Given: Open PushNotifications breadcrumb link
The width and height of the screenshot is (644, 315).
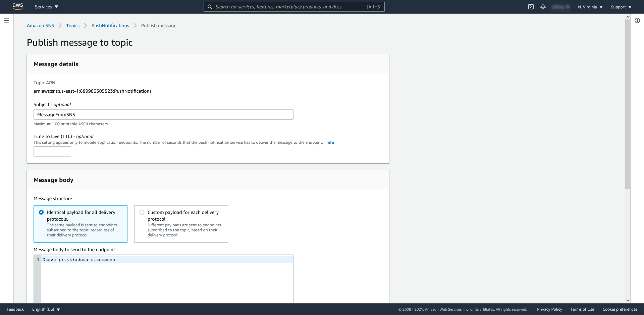Looking at the screenshot, I should click(x=110, y=26).
